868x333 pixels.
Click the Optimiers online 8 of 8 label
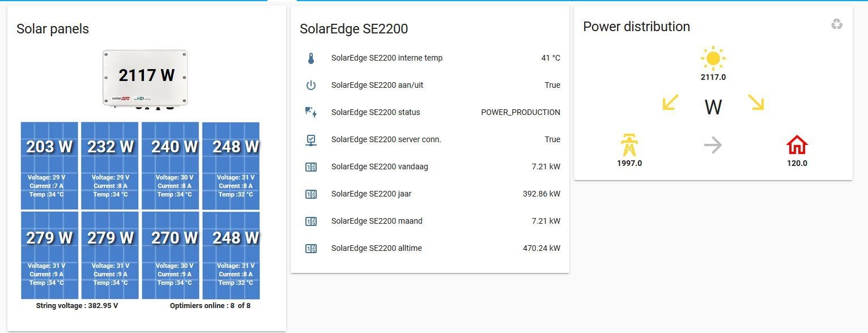[210, 306]
